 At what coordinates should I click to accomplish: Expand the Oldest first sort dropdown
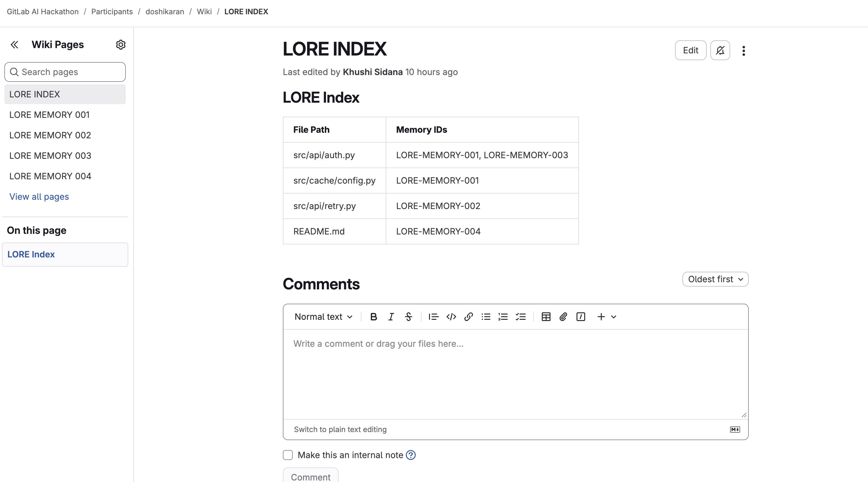pos(715,279)
